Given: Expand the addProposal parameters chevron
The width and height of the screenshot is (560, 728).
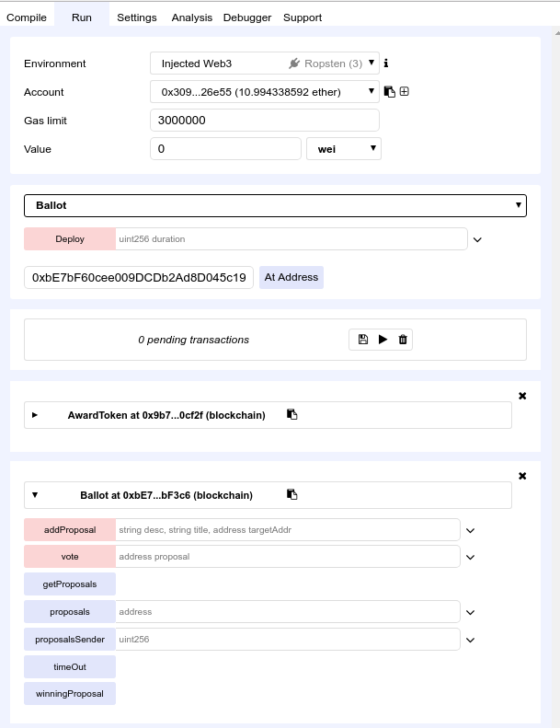Looking at the screenshot, I should 471,530.
